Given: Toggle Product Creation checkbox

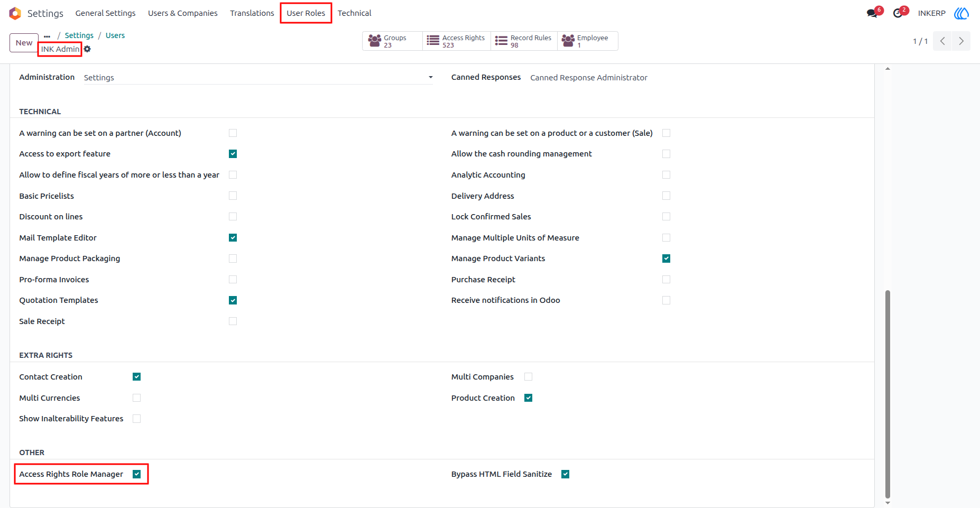Looking at the screenshot, I should 528,398.
